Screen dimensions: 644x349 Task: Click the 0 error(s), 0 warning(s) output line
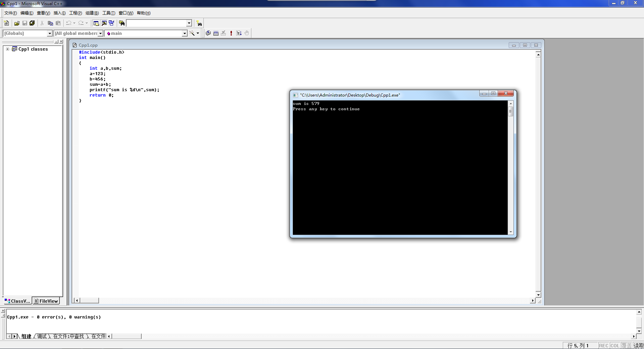coord(54,317)
